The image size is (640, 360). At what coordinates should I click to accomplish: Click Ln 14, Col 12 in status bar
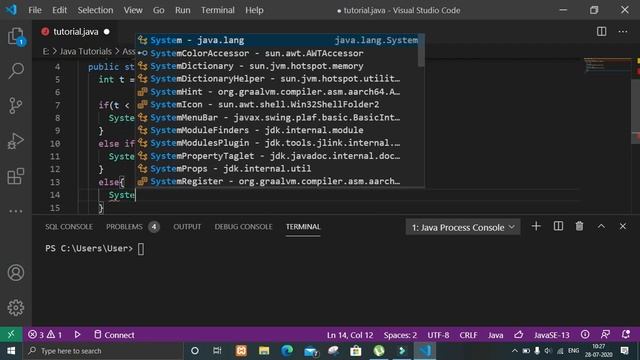pyautogui.click(x=350, y=335)
